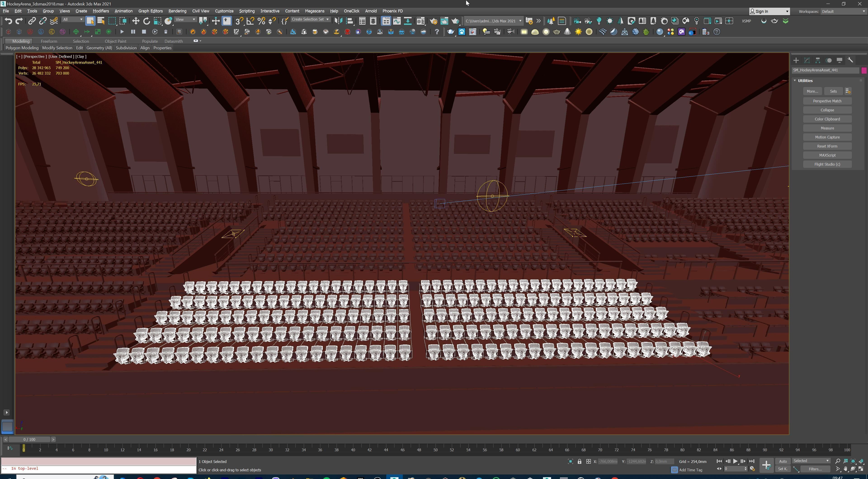The height and width of the screenshot is (479, 868).
Task: Open the Modifiers menu
Action: 101,11
